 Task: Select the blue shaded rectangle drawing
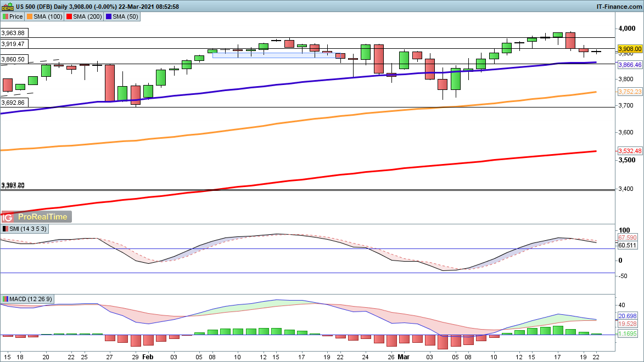275,55
